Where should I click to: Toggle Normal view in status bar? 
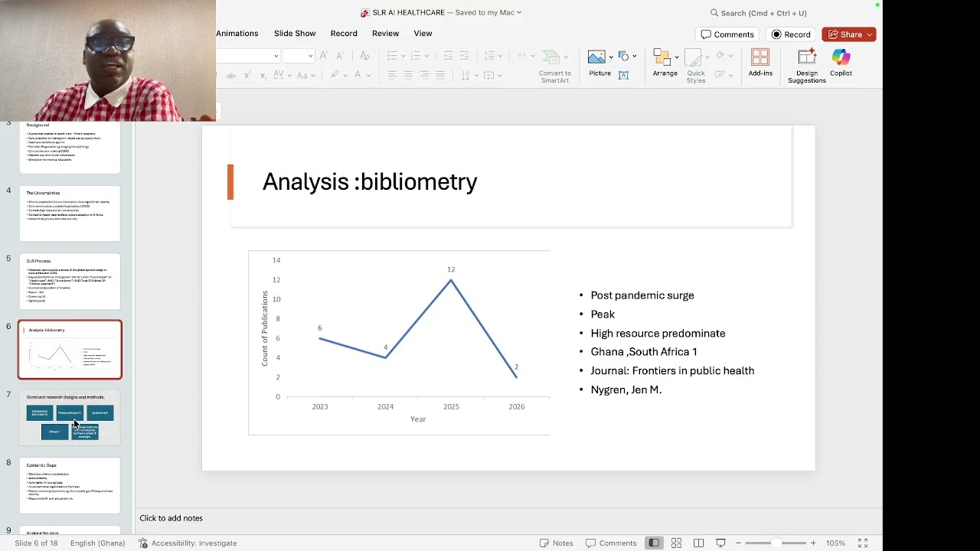point(654,543)
